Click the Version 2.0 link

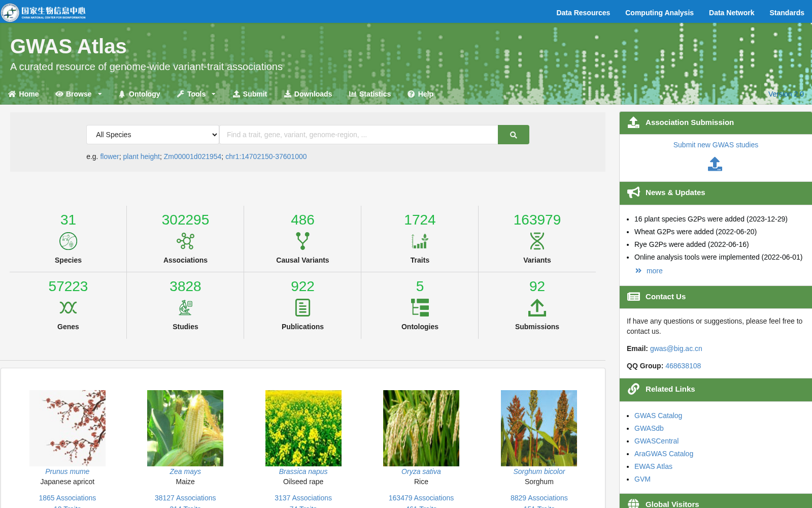point(786,94)
